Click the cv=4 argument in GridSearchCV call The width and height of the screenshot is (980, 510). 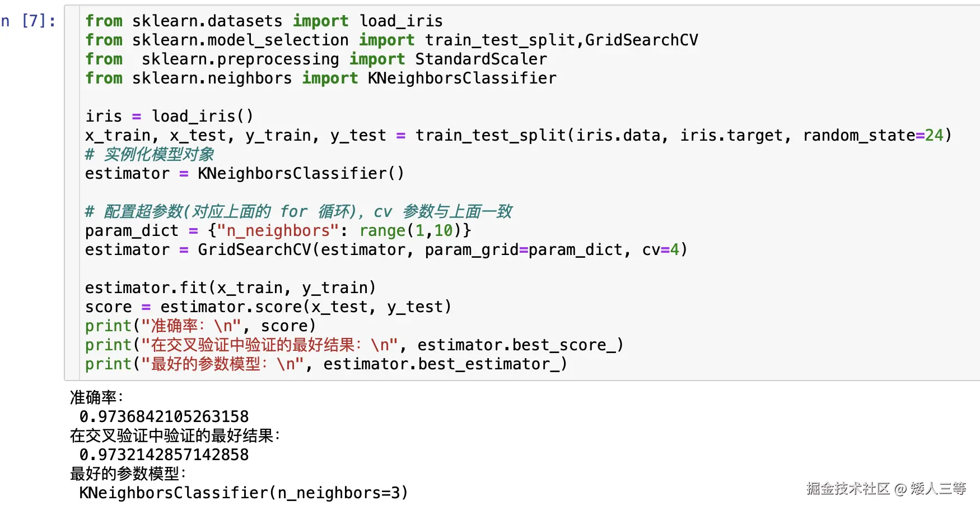pyautogui.click(x=661, y=250)
